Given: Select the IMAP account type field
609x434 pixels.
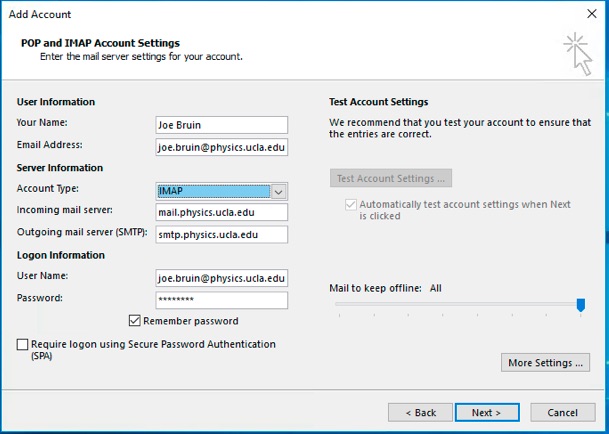Looking at the screenshot, I should 214,191.
